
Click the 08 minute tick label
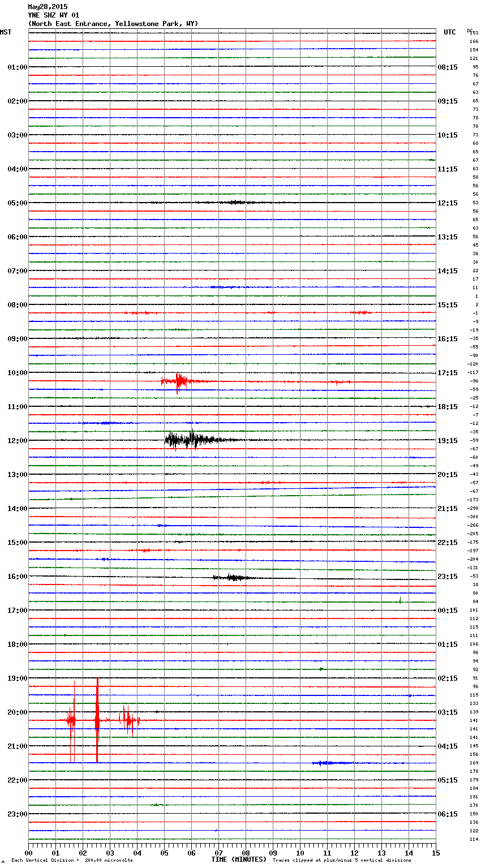pyautogui.click(x=246, y=853)
